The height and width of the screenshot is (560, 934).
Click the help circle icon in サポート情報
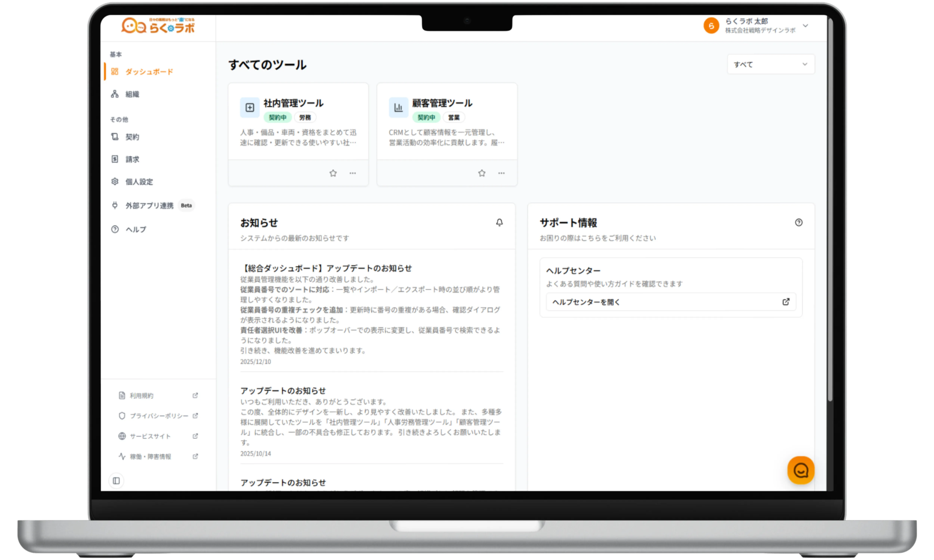click(799, 223)
